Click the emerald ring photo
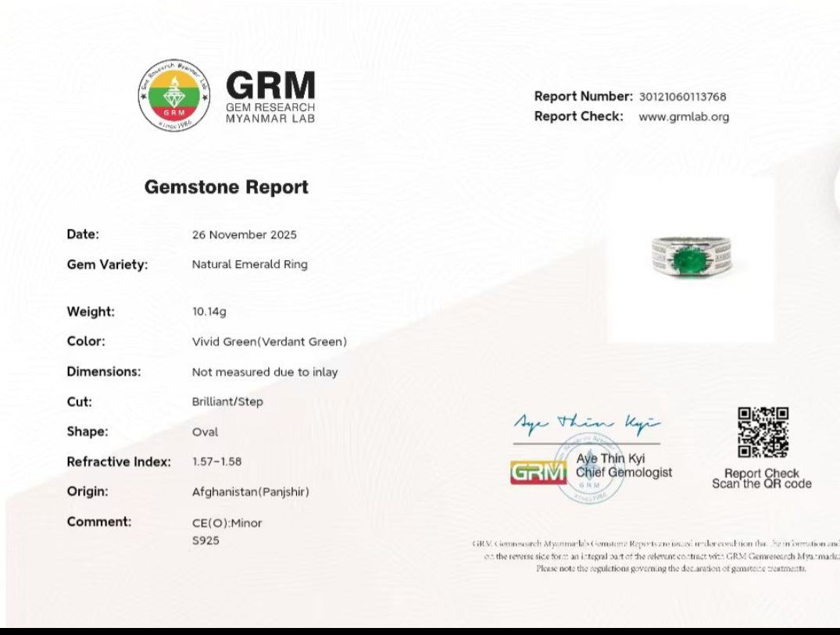Viewport: 840px width, 635px height. click(x=690, y=258)
